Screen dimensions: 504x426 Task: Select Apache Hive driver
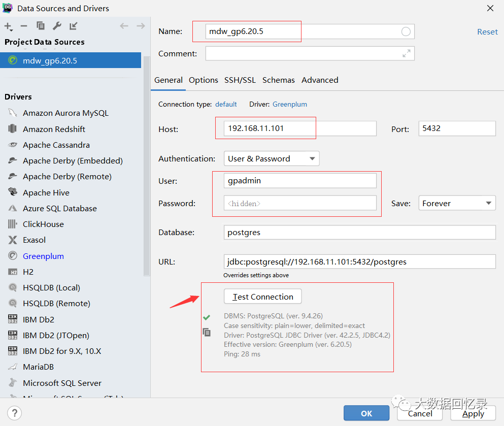click(46, 192)
